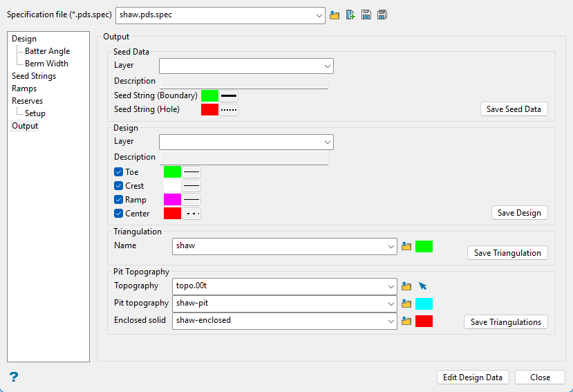Browse for the Triangulation Name file
The image size is (573, 392).
pyautogui.click(x=406, y=247)
